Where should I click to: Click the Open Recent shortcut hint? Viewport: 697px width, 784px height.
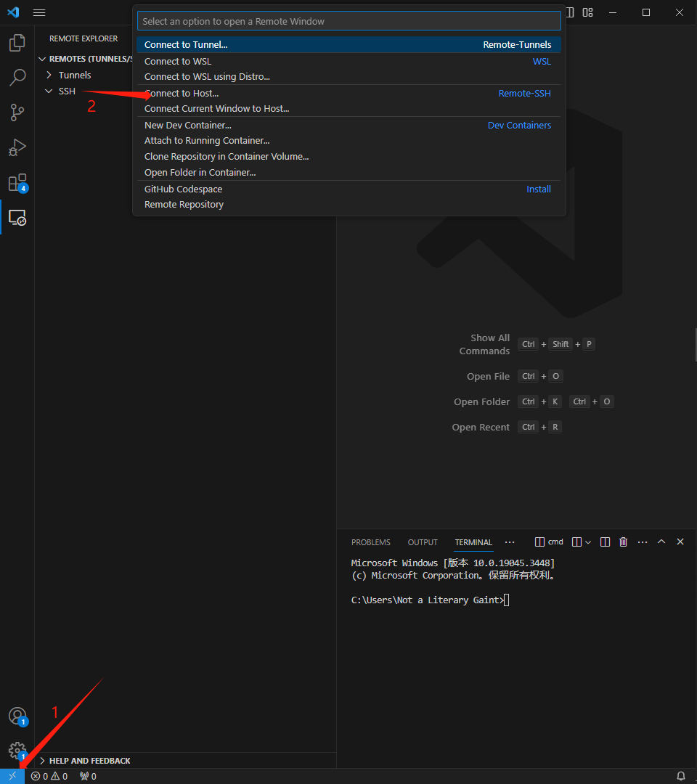507,427
